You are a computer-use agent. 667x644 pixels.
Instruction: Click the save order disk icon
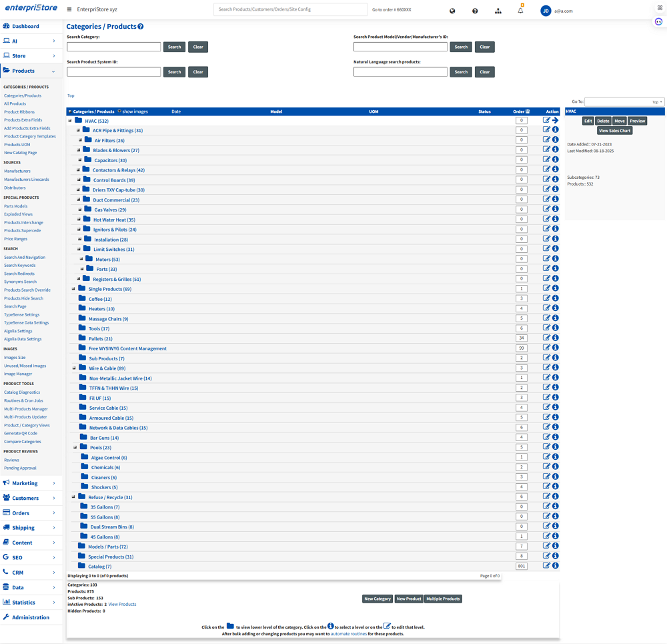[528, 111]
